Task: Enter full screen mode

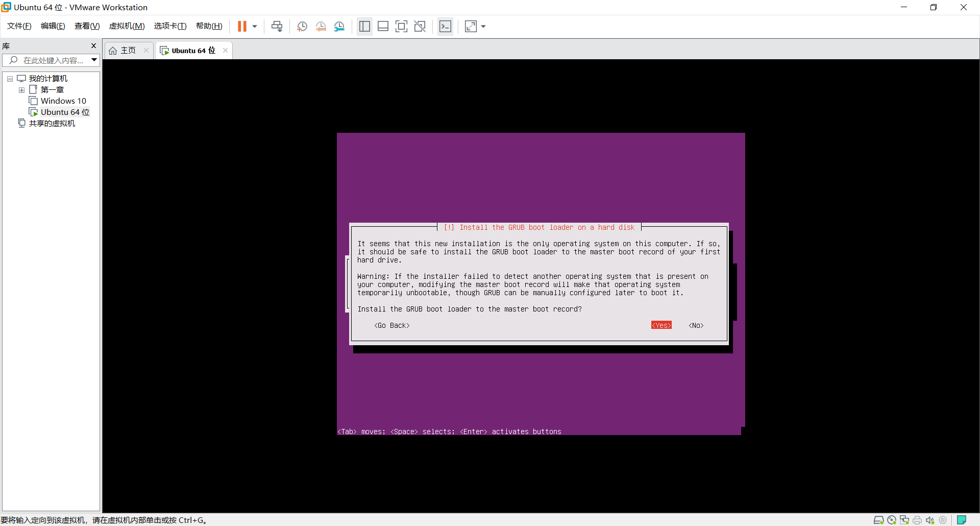Action: coord(401,26)
